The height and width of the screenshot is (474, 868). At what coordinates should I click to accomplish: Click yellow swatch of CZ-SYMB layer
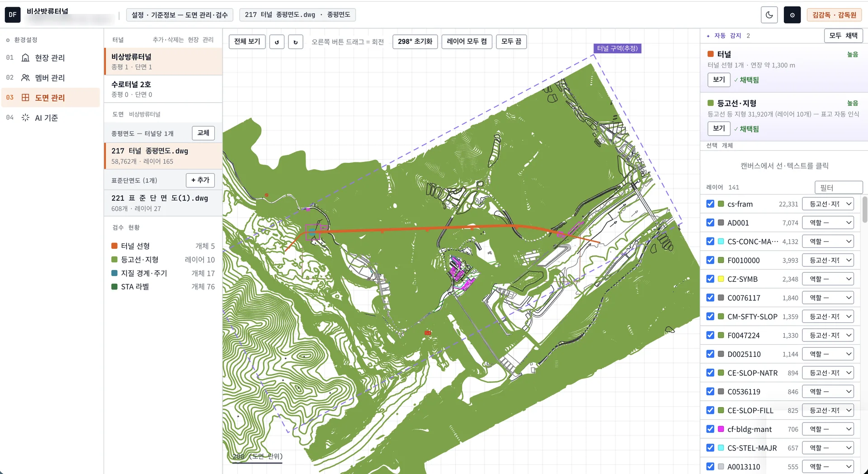tap(721, 279)
